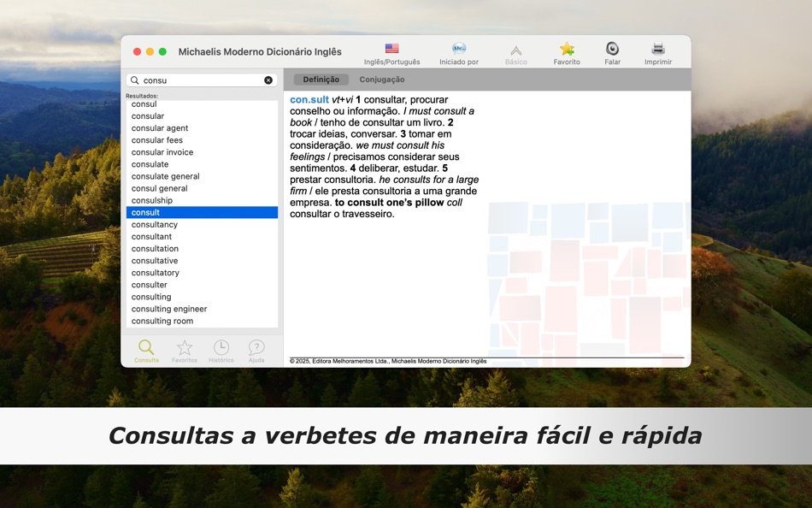Select 'consular' in results list
Screen dimensions: 812x508
[202, 116]
